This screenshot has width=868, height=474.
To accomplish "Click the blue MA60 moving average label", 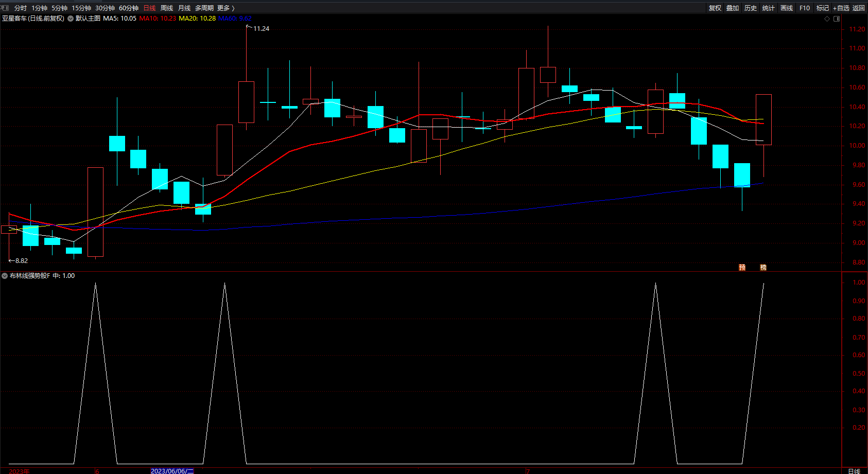I will [235, 19].
